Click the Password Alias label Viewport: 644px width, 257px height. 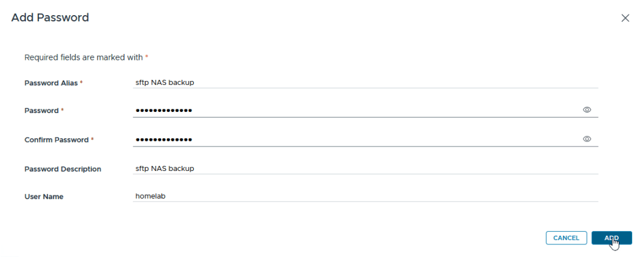(x=50, y=82)
